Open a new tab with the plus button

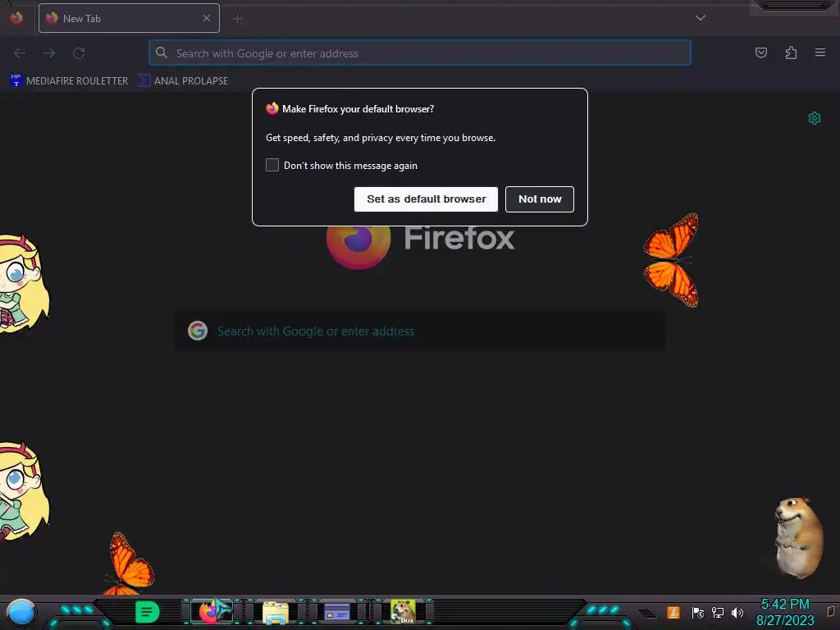[237, 19]
